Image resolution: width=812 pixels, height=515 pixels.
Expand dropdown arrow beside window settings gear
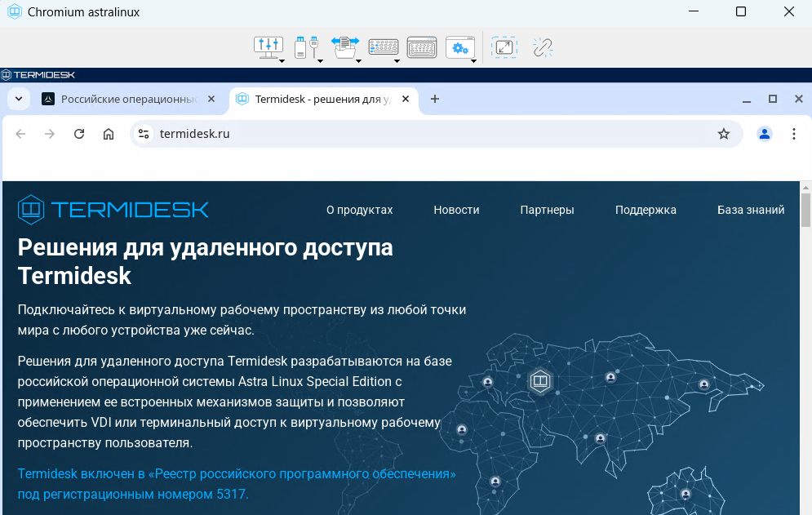[473, 60]
